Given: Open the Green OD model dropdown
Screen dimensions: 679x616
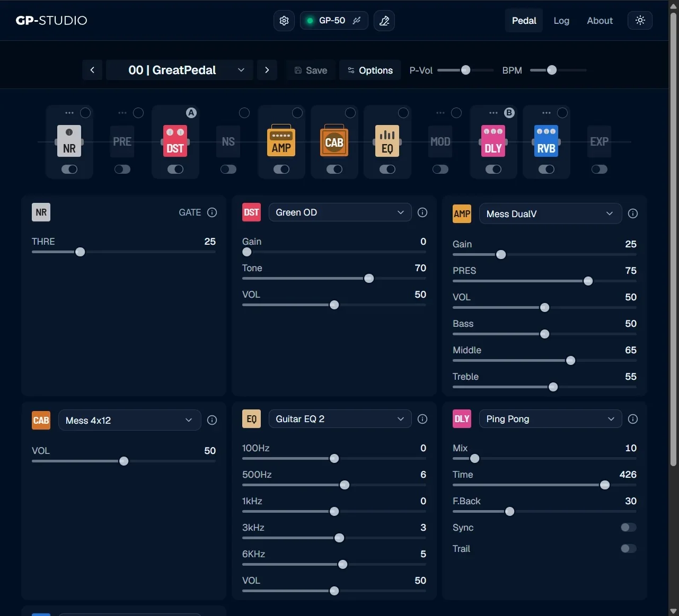Looking at the screenshot, I should pos(340,212).
